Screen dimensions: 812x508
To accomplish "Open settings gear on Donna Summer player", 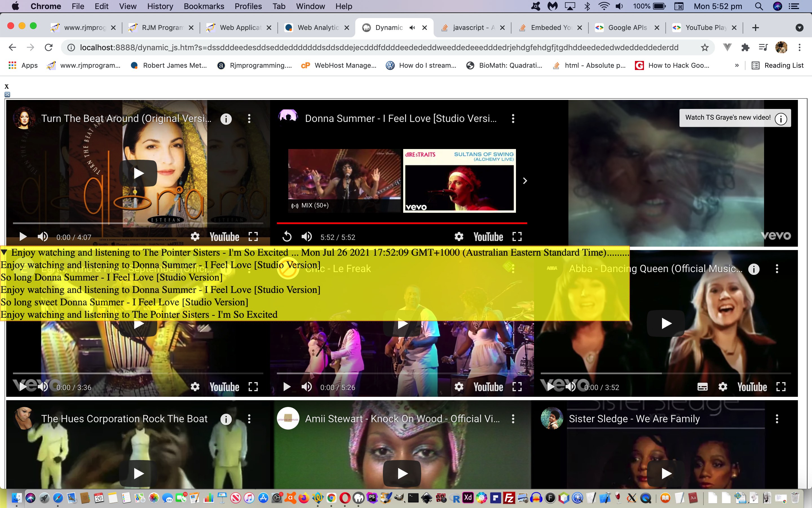I will tap(459, 237).
